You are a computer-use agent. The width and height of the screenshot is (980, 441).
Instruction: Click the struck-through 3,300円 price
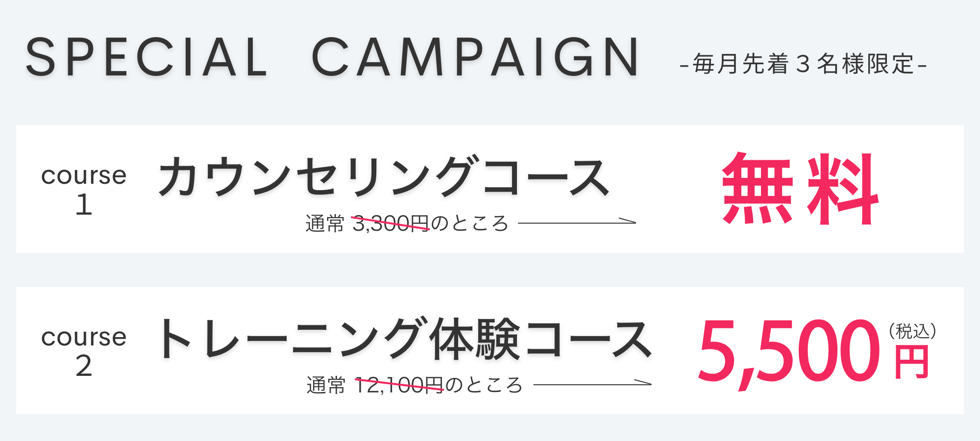[391, 223]
